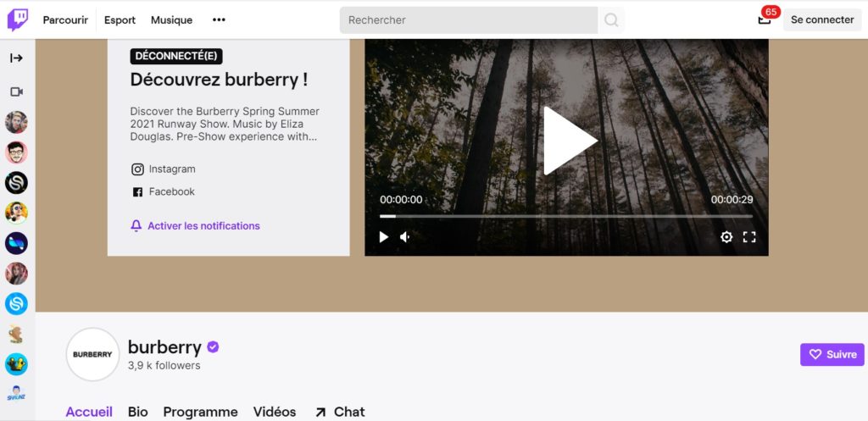Toggle fullscreen mode on the player
This screenshot has height=421, width=868.
click(x=749, y=237)
